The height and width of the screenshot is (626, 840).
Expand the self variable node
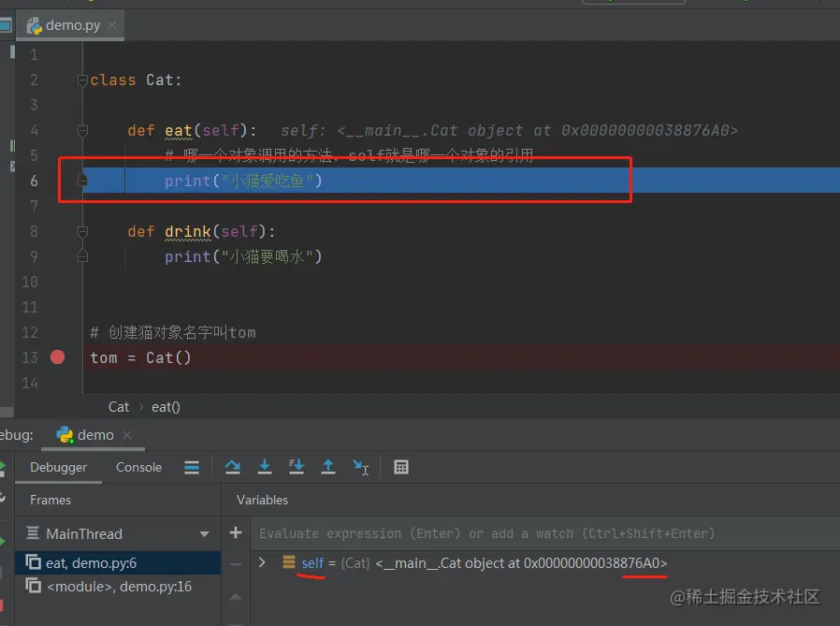point(262,562)
